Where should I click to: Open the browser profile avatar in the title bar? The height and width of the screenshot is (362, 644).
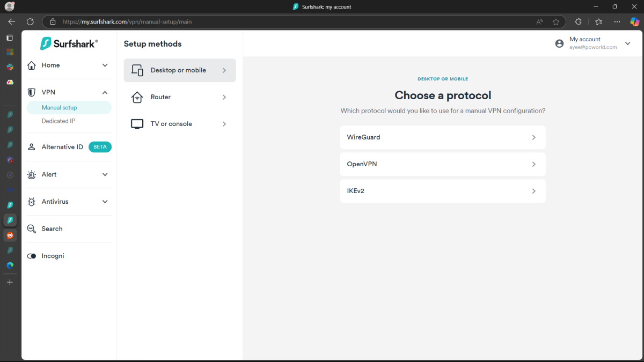(x=10, y=6)
